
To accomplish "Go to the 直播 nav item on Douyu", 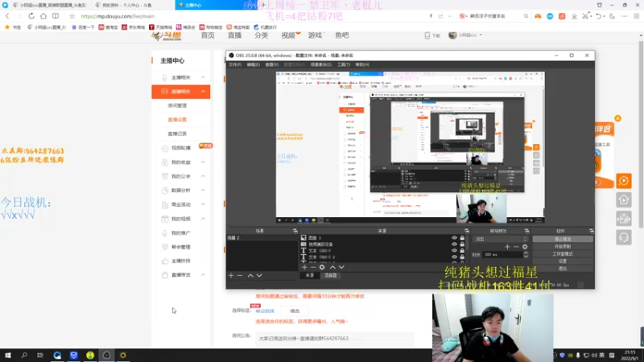I will click(234, 35).
